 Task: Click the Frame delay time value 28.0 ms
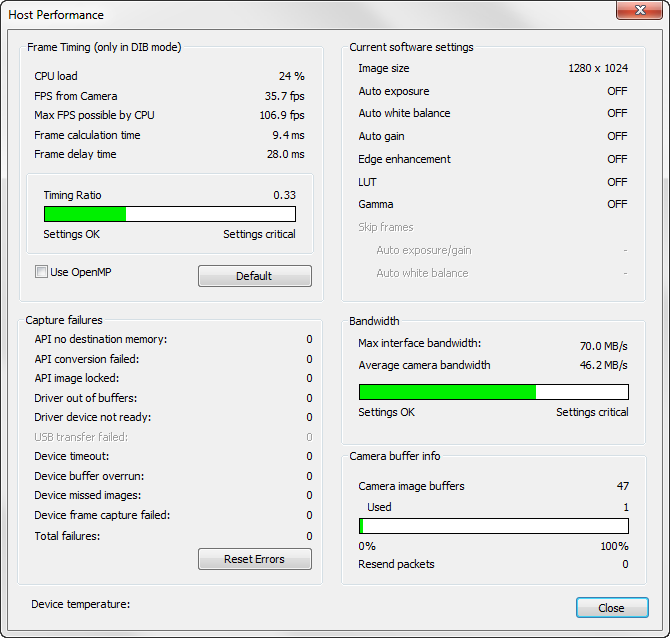(285, 154)
